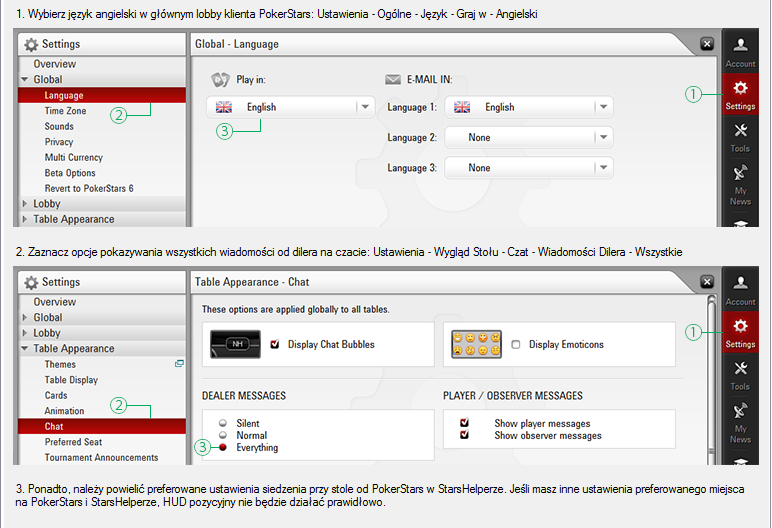Open the Language 1 email dropdown

[529, 107]
